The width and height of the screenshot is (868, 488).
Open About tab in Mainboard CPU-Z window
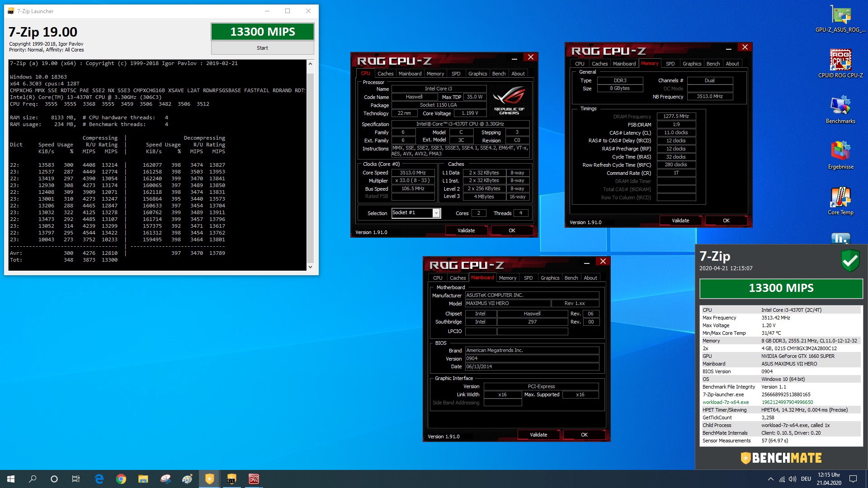pos(590,278)
